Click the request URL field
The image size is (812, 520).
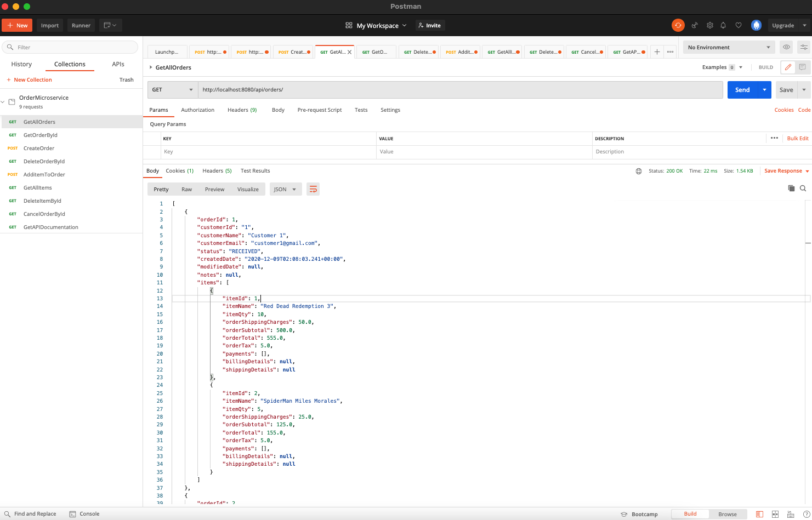[460, 90]
